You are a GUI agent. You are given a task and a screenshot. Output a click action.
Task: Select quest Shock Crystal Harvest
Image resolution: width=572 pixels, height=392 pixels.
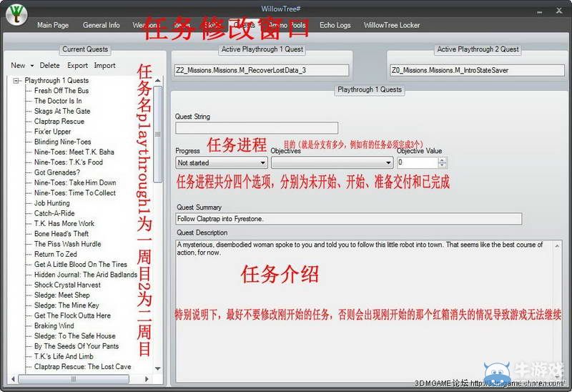pyautogui.click(x=67, y=285)
